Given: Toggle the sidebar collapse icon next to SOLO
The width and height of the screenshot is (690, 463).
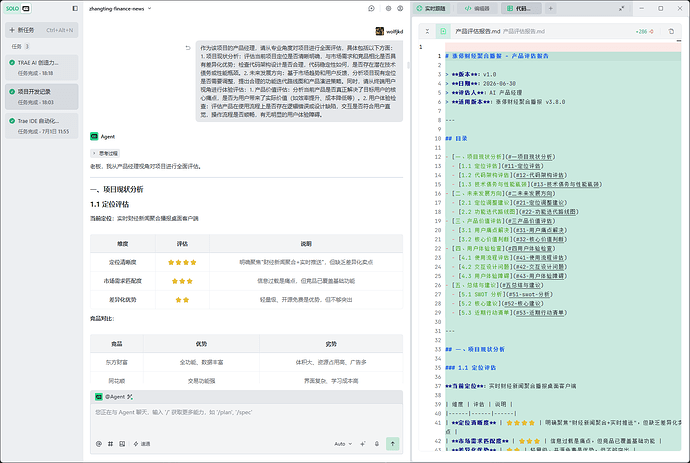Looking at the screenshot, I should (x=75, y=8).
